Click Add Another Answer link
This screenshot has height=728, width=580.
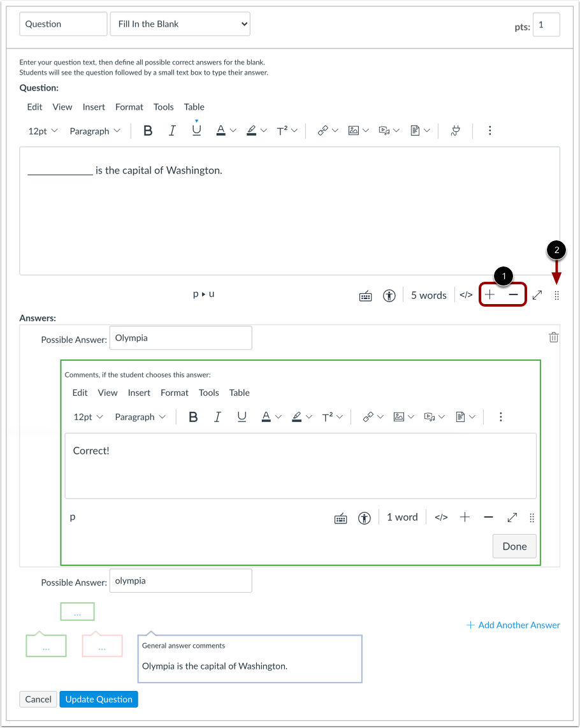click(513, 625)
